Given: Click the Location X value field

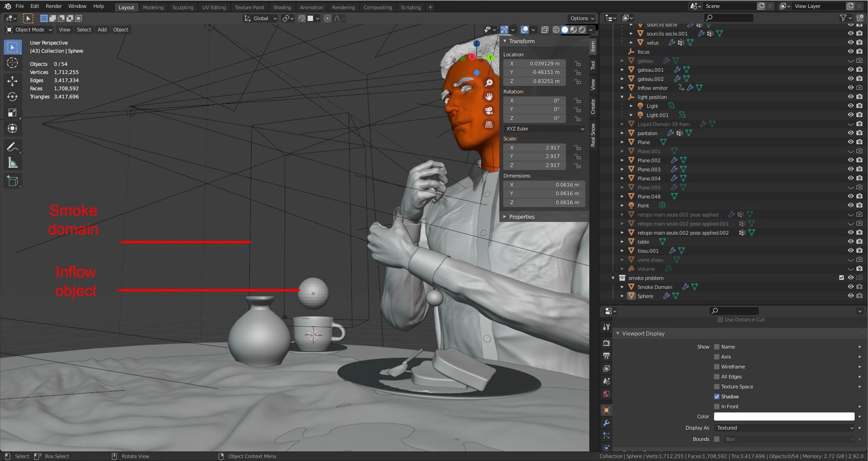Looking at the screenshot, I should (x=535, y=64).
